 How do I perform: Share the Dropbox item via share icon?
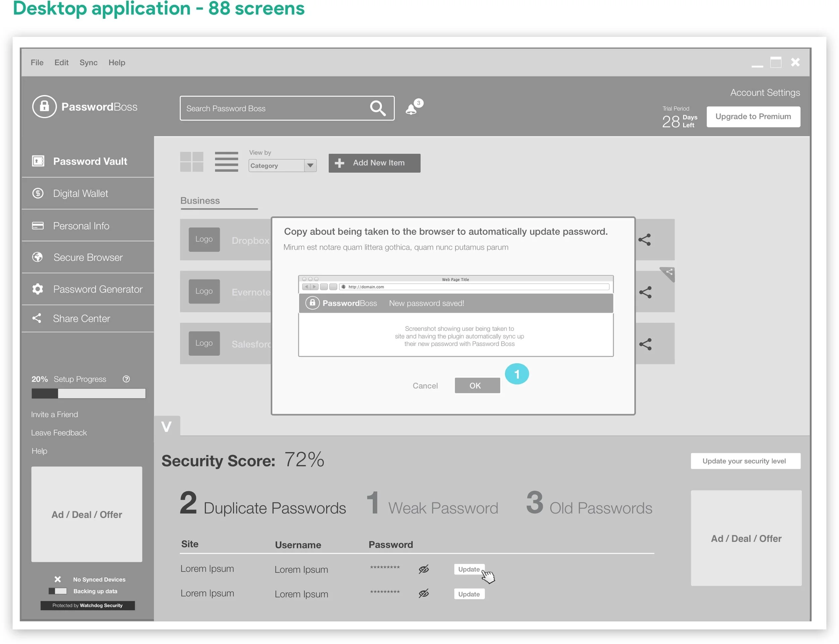point(645,240)
